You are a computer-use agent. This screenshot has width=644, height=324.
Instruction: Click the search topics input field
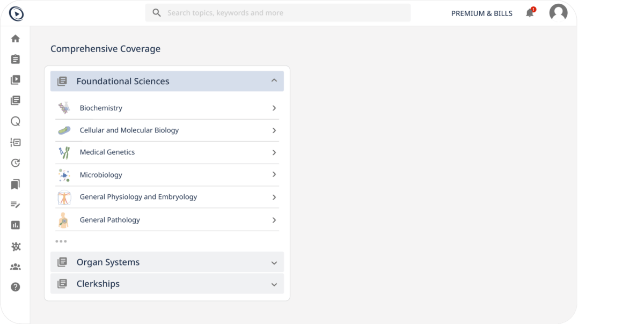[284, 13]
